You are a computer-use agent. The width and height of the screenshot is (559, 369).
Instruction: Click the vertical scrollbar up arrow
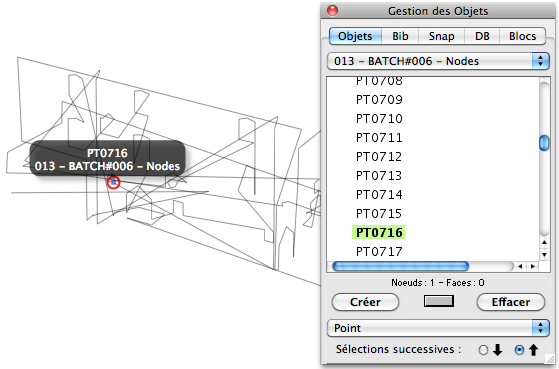(544, 242)
